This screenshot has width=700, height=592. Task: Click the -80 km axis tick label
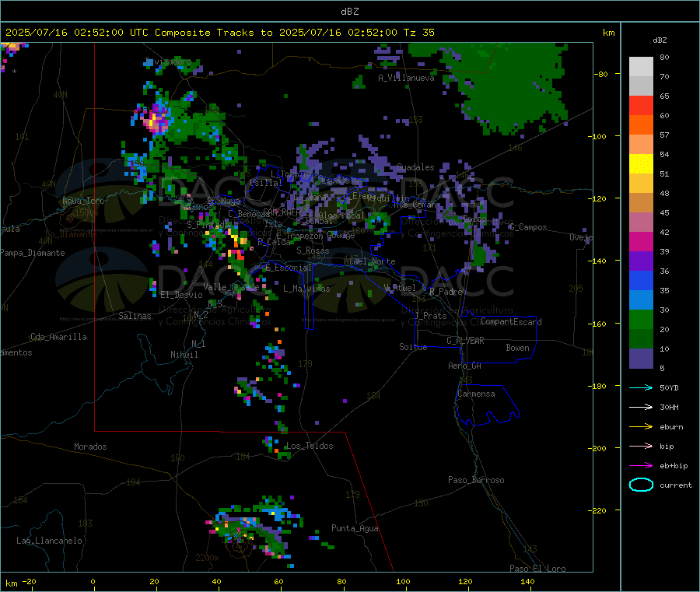(601, 75)
